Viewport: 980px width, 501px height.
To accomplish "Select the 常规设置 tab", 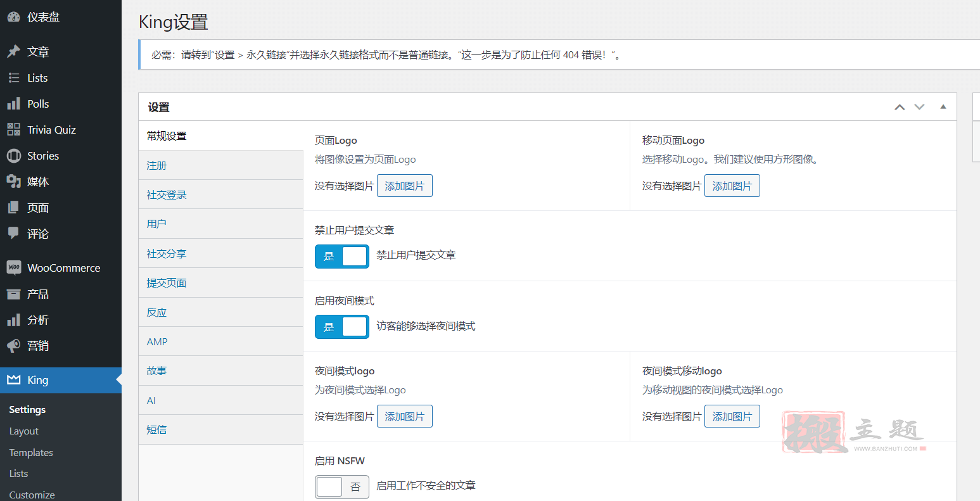I will coord(221,136).
